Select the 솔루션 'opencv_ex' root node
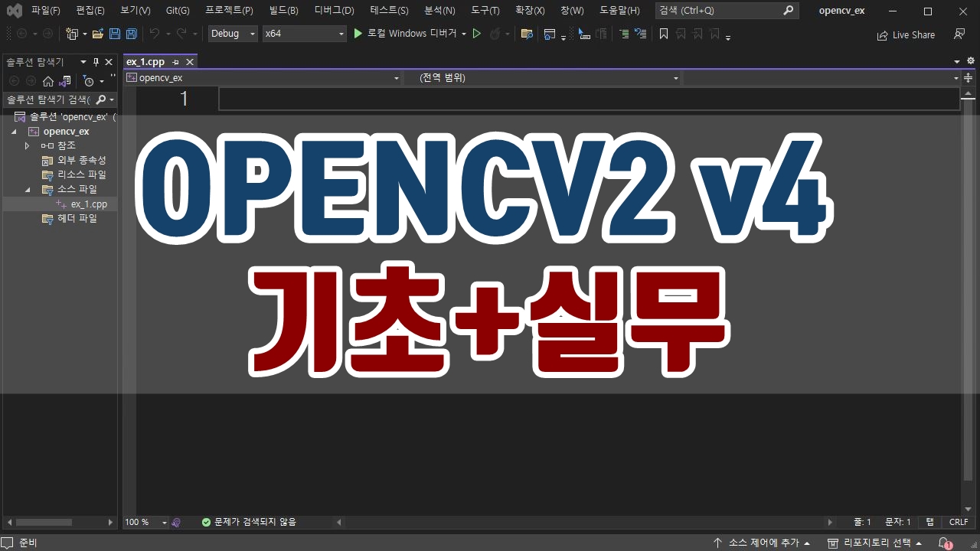980x551 pixels. (x=65, y=117)
